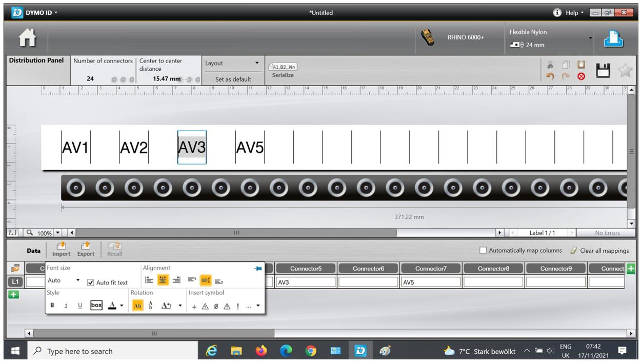Click the Redo arrow icon
The image size is (641, 364).
coord(566,76)
